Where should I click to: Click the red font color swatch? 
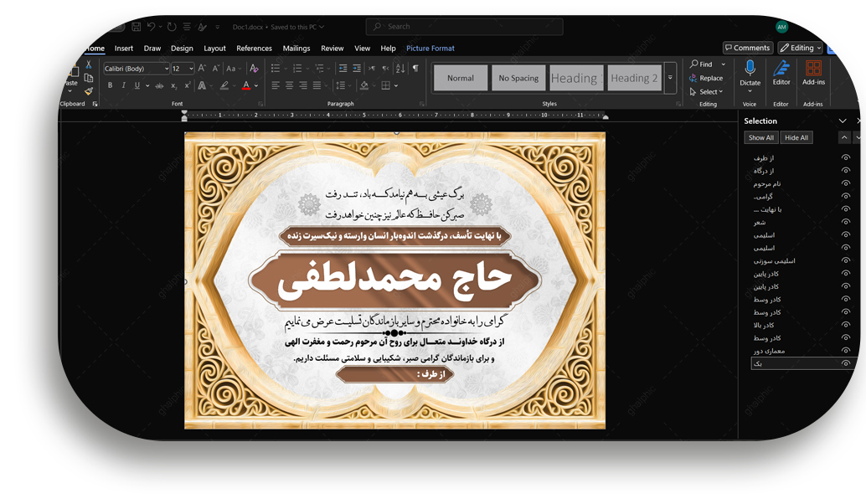pos(245,85)
